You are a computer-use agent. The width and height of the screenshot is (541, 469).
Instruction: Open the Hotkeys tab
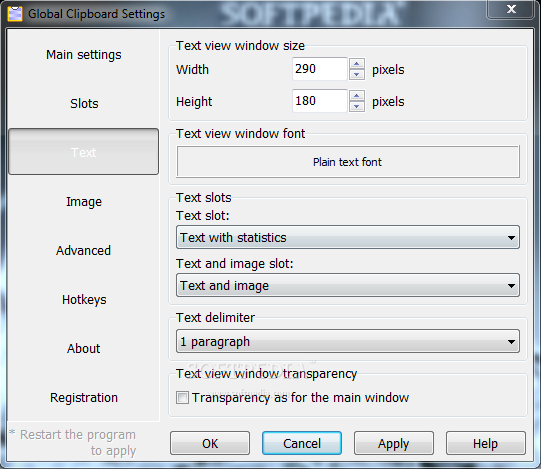83,300
